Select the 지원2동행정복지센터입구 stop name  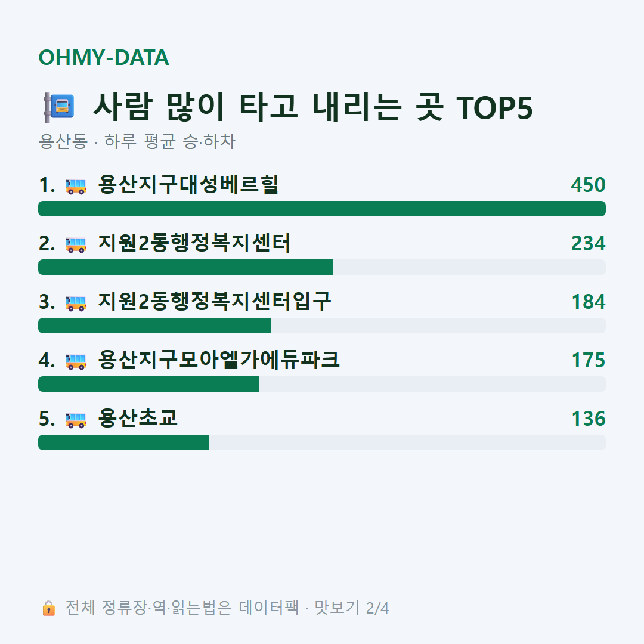pos(215,301)
